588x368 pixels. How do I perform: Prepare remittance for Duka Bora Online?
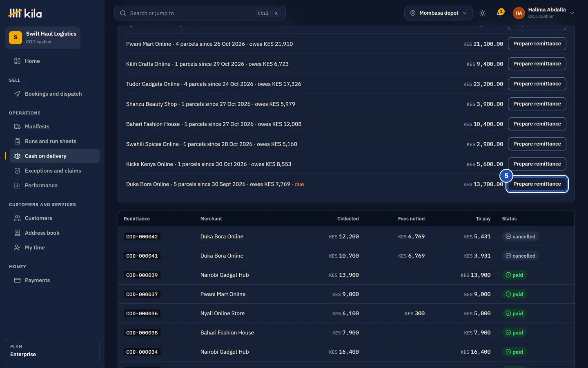click(x=537, y=184)
